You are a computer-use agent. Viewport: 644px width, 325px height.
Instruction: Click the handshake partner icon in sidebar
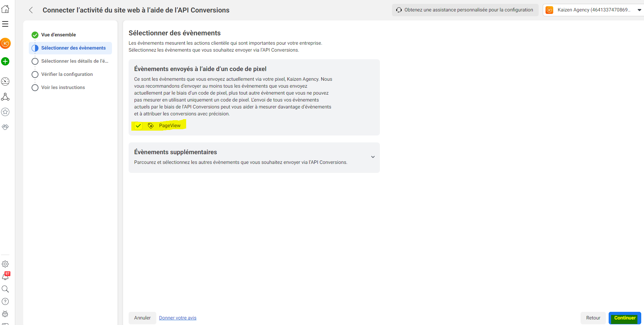coord(5,127)
